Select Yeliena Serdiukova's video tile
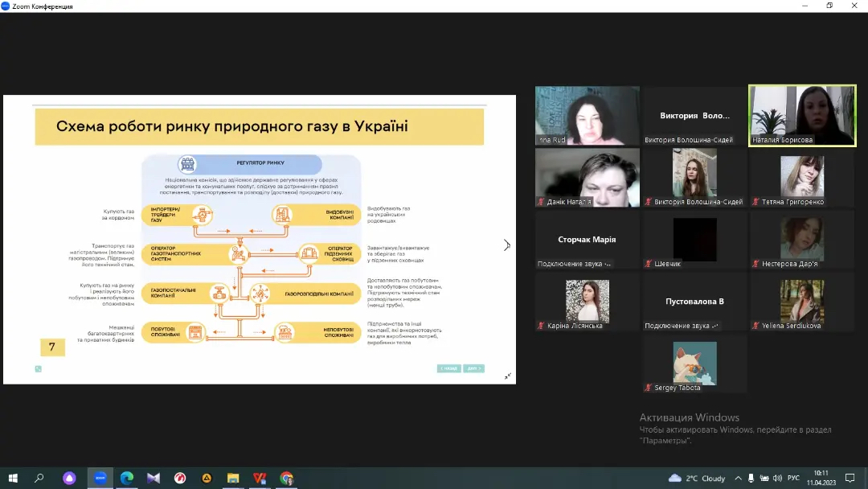The width and height of the screenshot is (868, 489). pyautogui.click(x=801, y=302)
